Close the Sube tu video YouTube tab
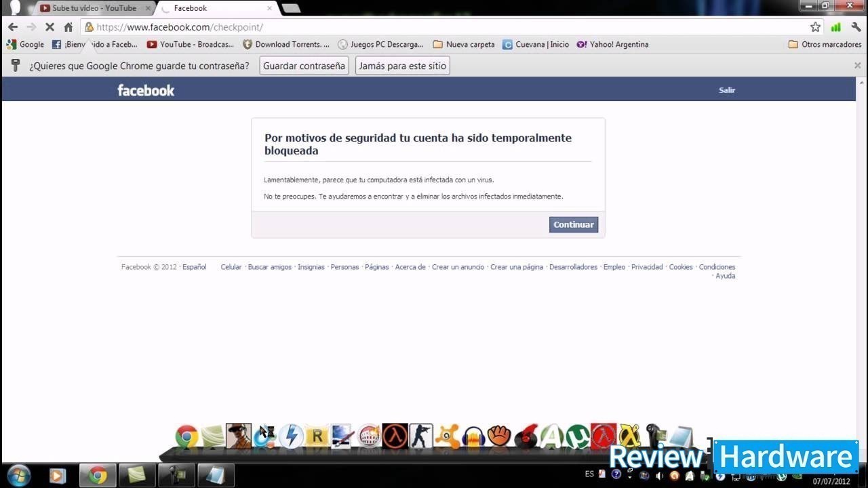Screen dimensions: 868x488 coord(148,8)
